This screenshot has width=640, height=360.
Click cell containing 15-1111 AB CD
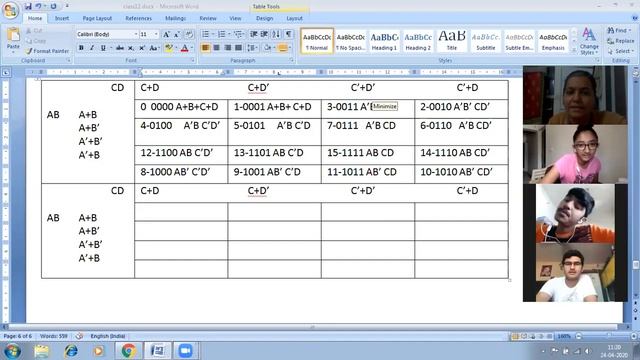(368, 155)
